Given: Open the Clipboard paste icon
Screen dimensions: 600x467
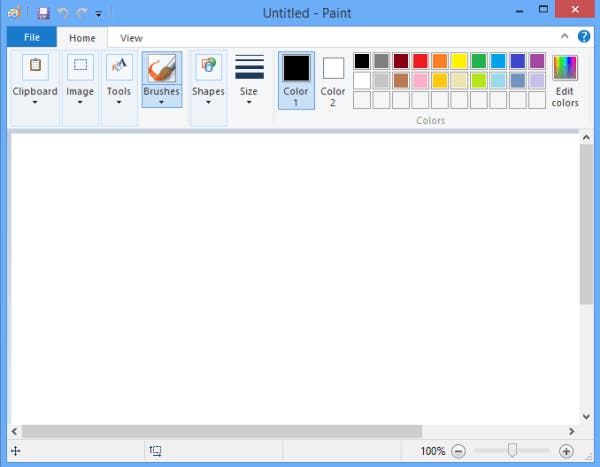Looking at the screenshot, I should 35,67.
